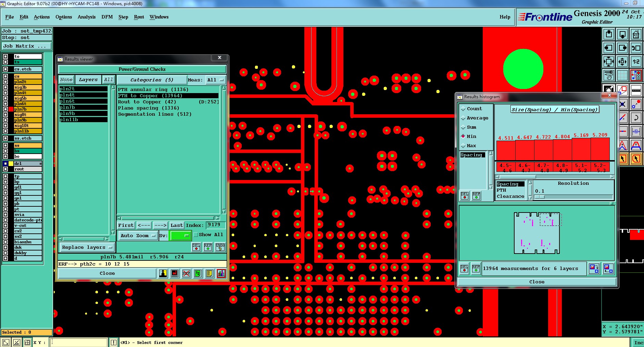The image size is (644, 347).
Task: Open the Replace layers dropdown
Action: click(87, 247)
